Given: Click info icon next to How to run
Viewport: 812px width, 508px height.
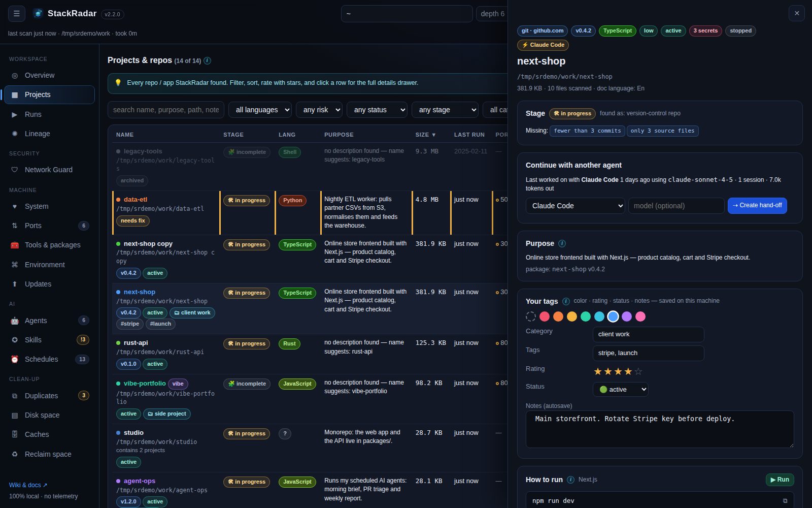Looking at the screenshot, I should pos(570,480).
